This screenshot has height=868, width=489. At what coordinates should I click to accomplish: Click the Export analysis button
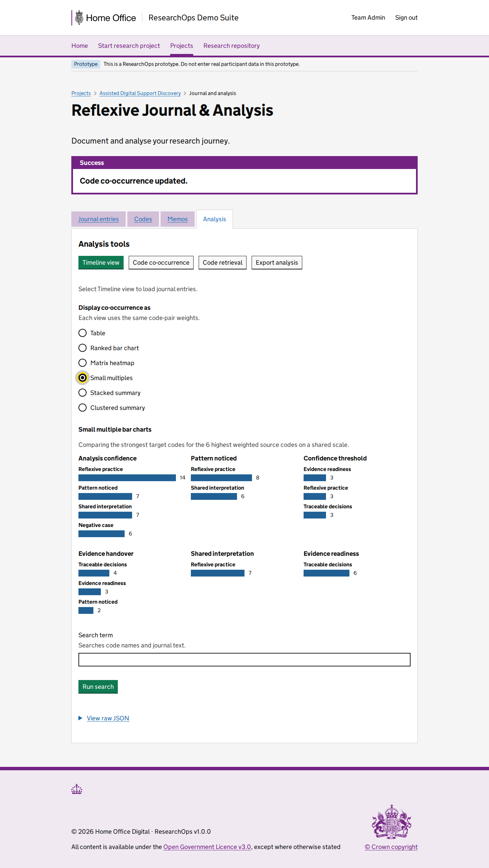pos(277,263)
